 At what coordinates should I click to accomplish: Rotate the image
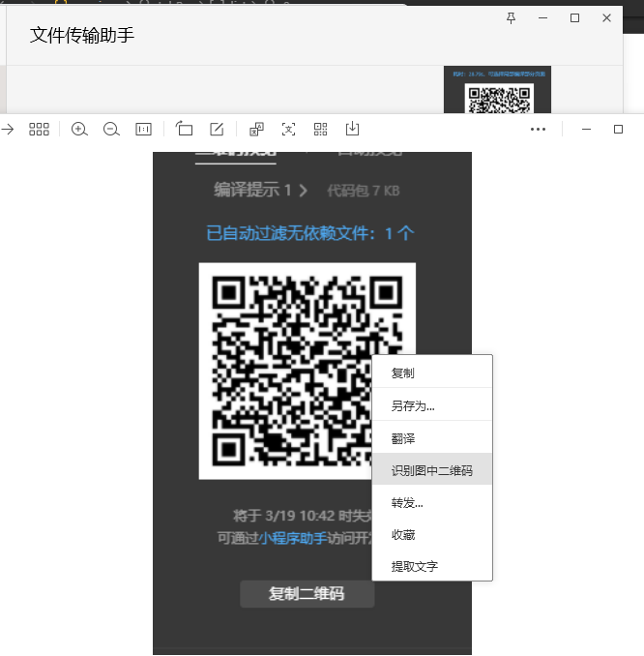(184, 129)
